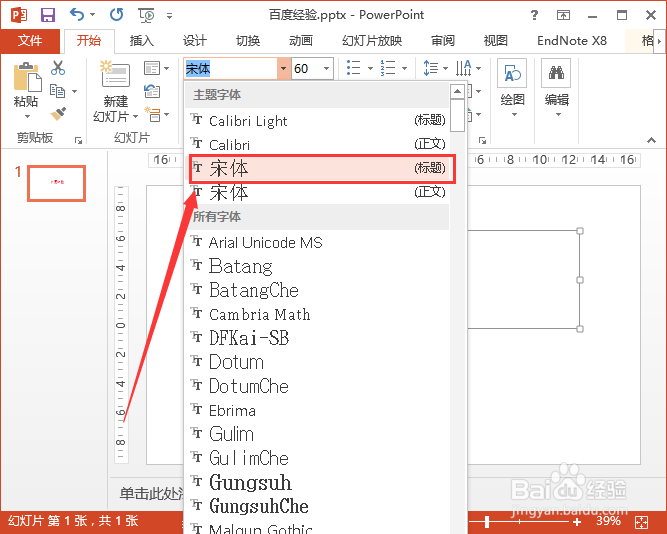
Task: Open the Section icon
Action: (153, 114)
